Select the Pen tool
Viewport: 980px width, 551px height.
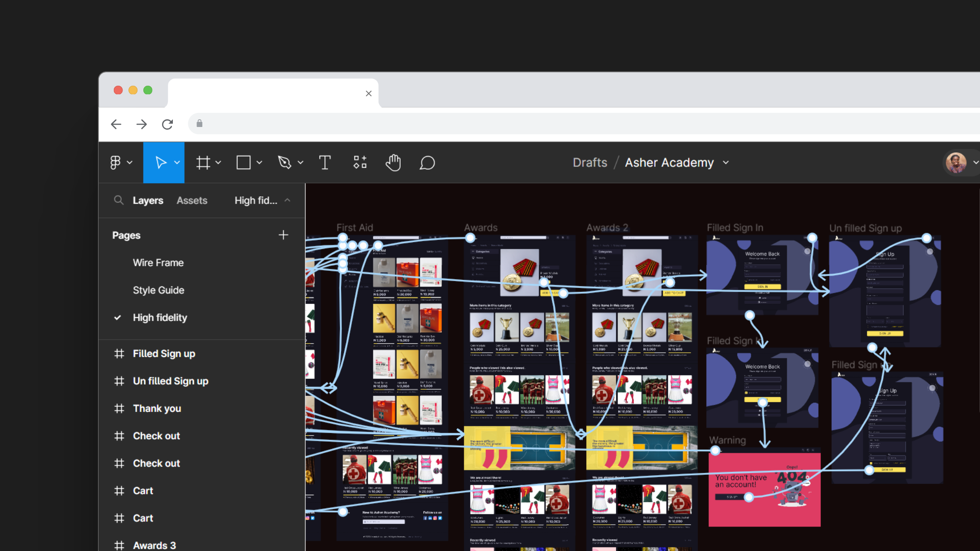pos(284,162)
